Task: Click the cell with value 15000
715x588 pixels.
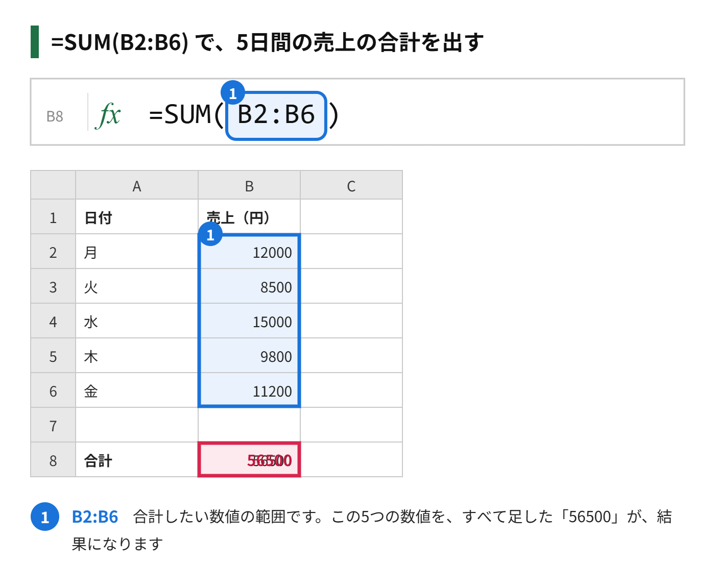Action: coord(249,321)
